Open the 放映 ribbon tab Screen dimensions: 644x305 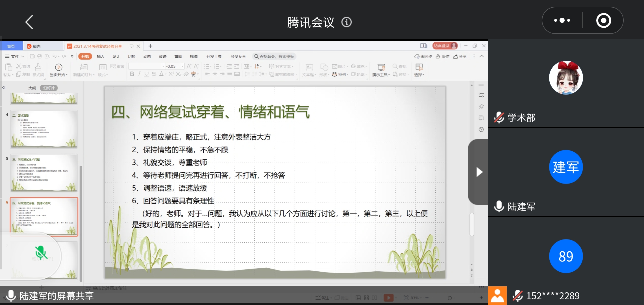(x=162, y=56)
